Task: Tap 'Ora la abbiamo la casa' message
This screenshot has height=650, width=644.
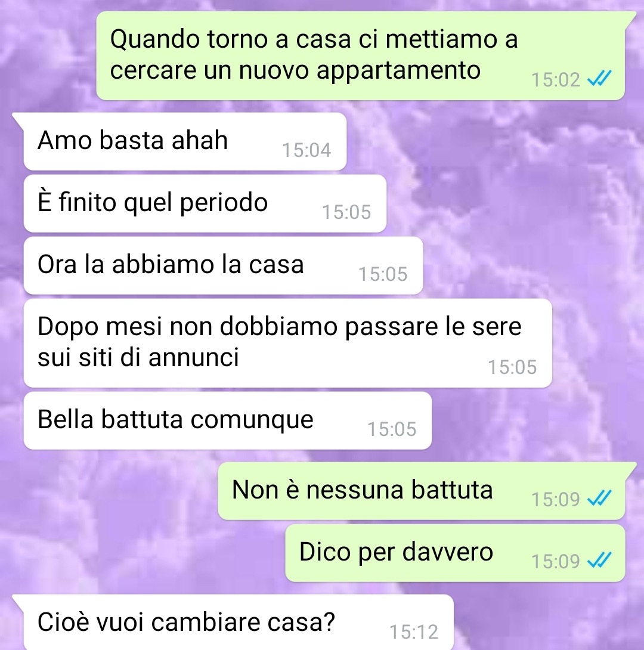Action: point(224,266)
